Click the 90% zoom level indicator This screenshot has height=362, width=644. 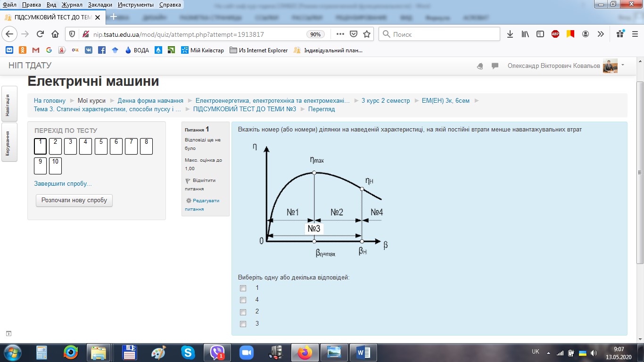(315, 34)
